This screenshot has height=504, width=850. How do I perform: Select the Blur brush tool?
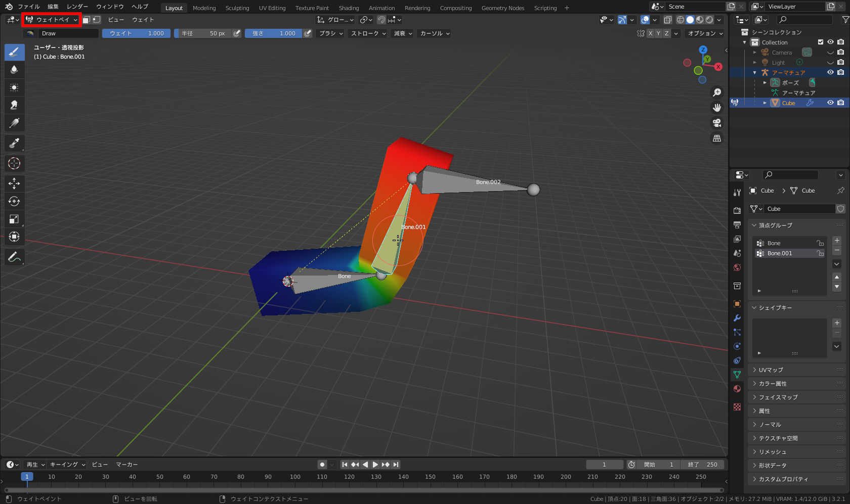click(14, 69)
